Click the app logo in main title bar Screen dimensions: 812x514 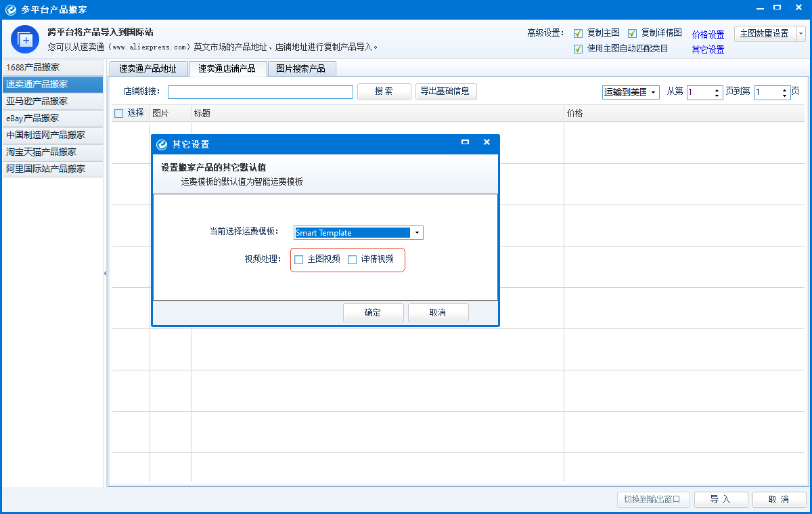10,9
